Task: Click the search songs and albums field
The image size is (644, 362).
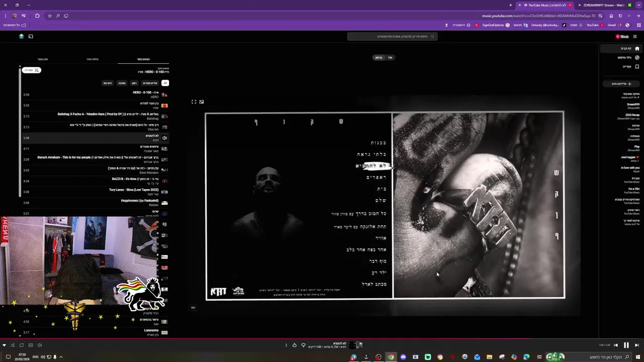Action: coord(392,36)
